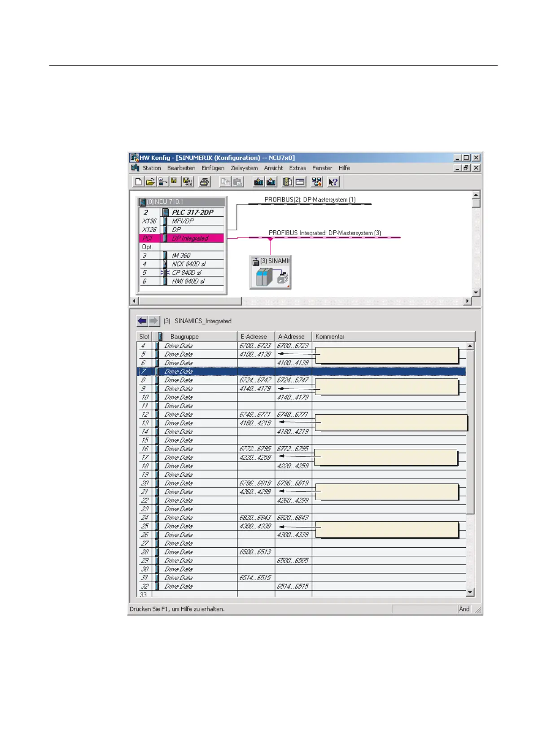
Task: Click the Änd indicator in status bar
Action: (464, 609)
